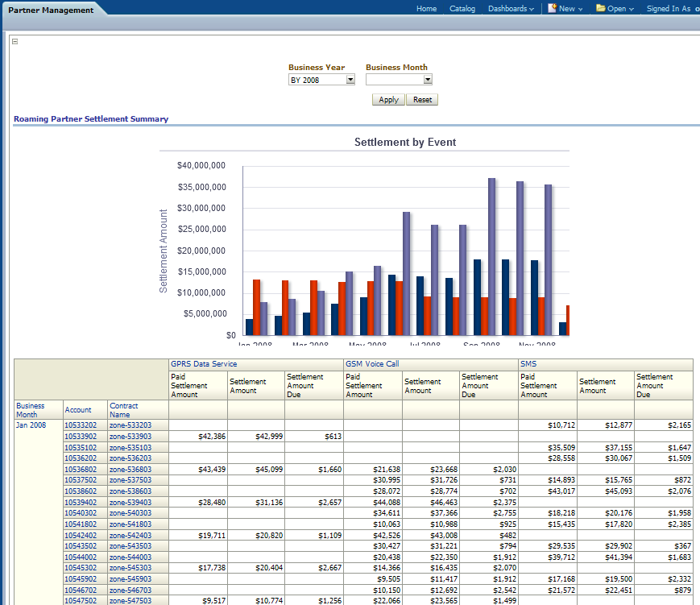Open the Business Month dropdown
The image size is (700, 605).
pos(428,80)
